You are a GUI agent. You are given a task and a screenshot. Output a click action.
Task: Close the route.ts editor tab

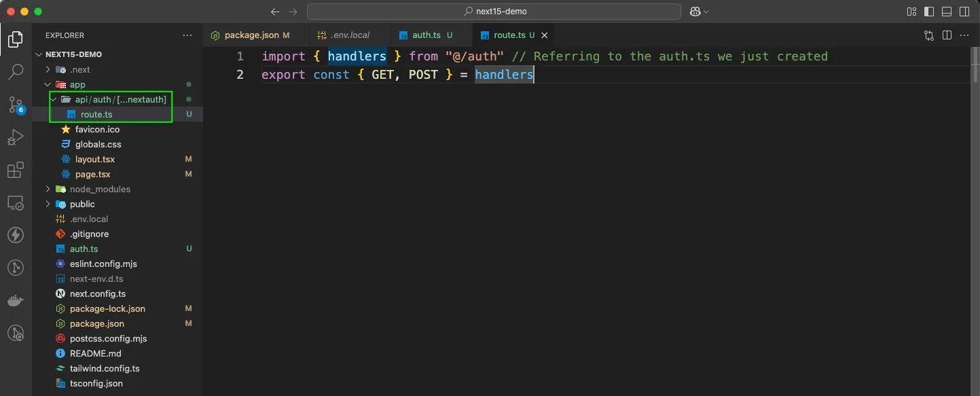pos(544,35)
